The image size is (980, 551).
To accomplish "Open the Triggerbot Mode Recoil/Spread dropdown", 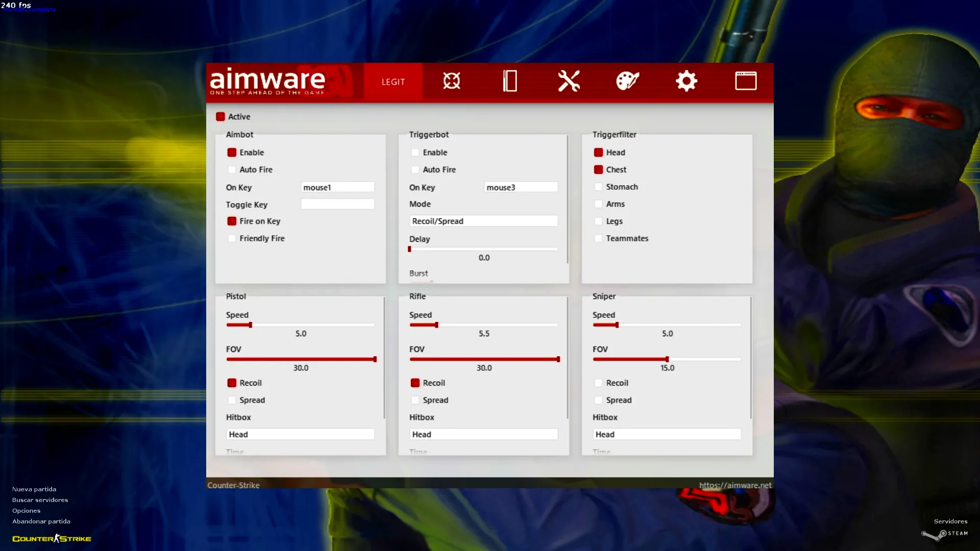I will tap(483, 221).
